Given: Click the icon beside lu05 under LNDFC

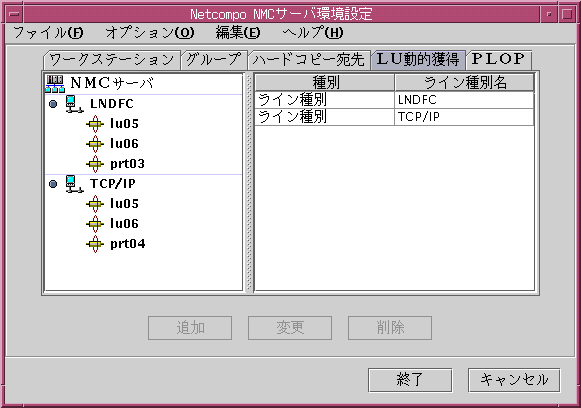Looking at the screenshot, I should click(95, 124).
